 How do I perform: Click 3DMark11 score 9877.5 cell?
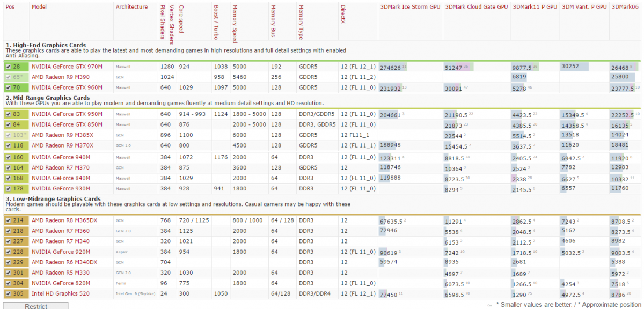(525, 68)
